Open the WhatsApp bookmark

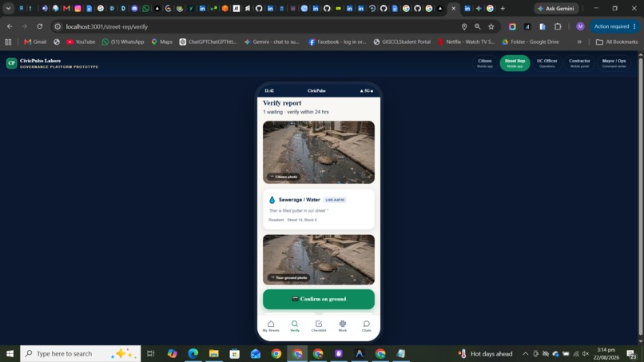coord(123,42)
